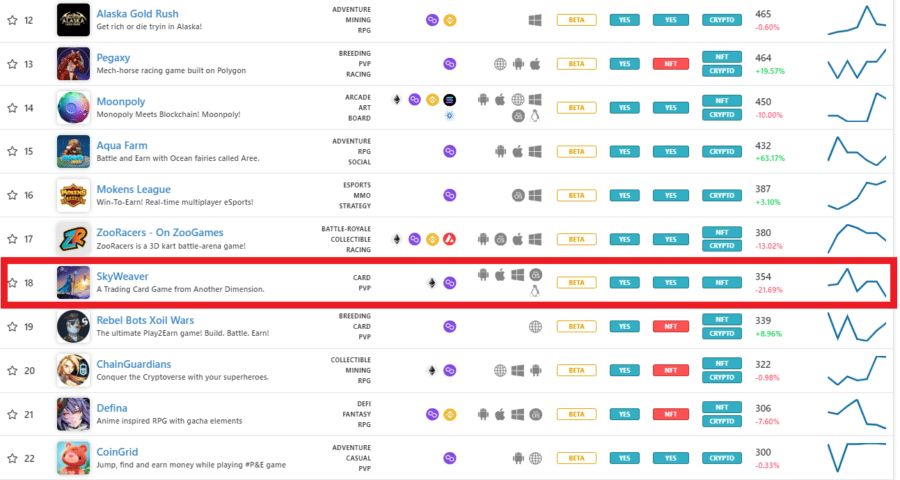Click Polygon icon in Mokens League row

pos(449,195)
